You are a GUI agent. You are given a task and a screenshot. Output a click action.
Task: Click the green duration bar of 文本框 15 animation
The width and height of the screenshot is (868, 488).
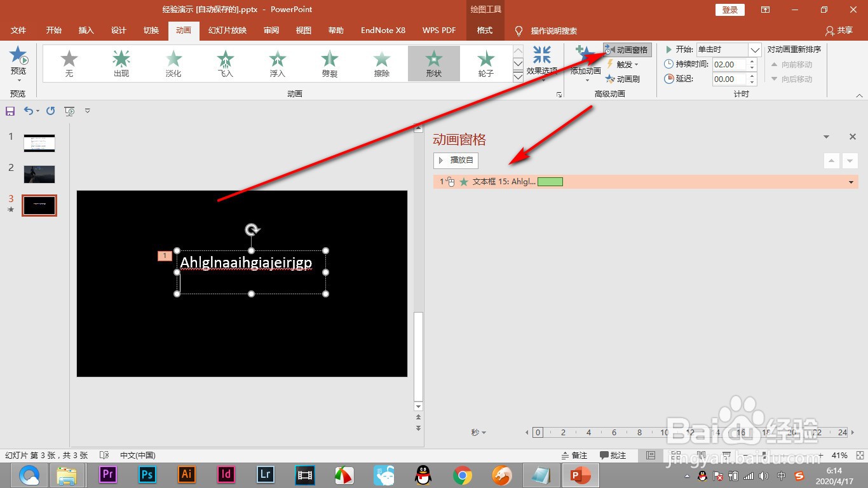click(x=550, y=182)
